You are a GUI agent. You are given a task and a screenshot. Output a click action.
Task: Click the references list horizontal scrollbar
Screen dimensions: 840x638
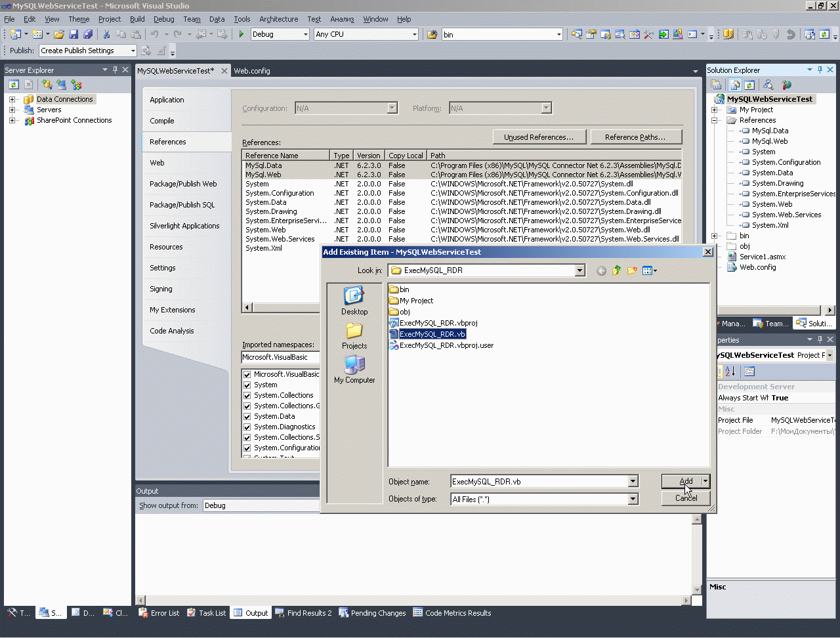click(282, 307)
